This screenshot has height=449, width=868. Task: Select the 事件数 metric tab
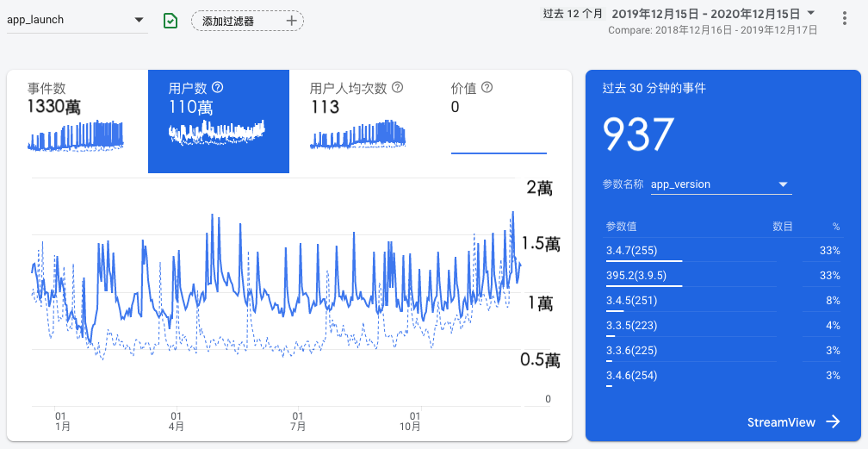coord(77,122)
